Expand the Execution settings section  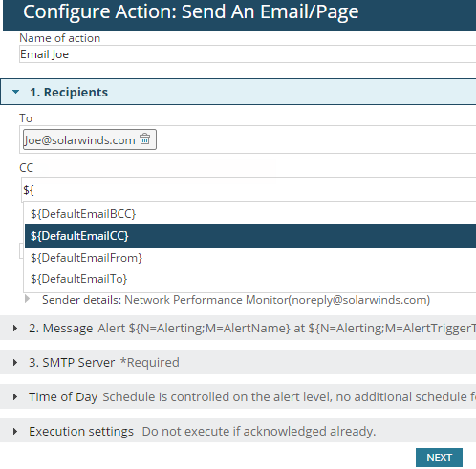point(15,431)
